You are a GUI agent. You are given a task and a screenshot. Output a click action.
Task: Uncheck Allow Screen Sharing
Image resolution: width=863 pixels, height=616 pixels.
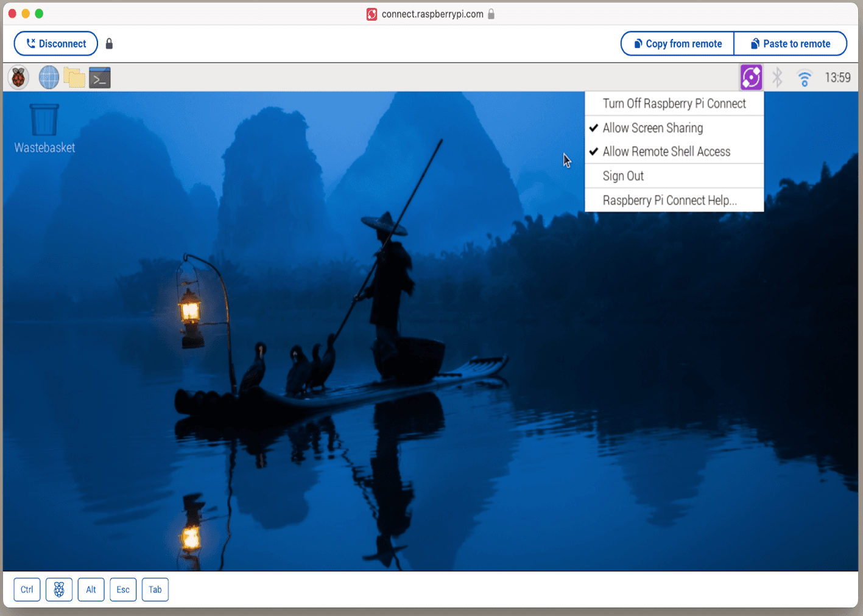click(x=652, y=128)
